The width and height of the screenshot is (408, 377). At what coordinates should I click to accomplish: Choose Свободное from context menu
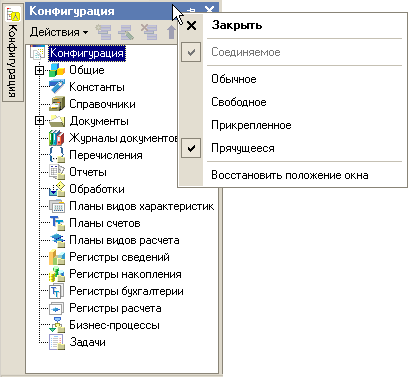(239, 102)
